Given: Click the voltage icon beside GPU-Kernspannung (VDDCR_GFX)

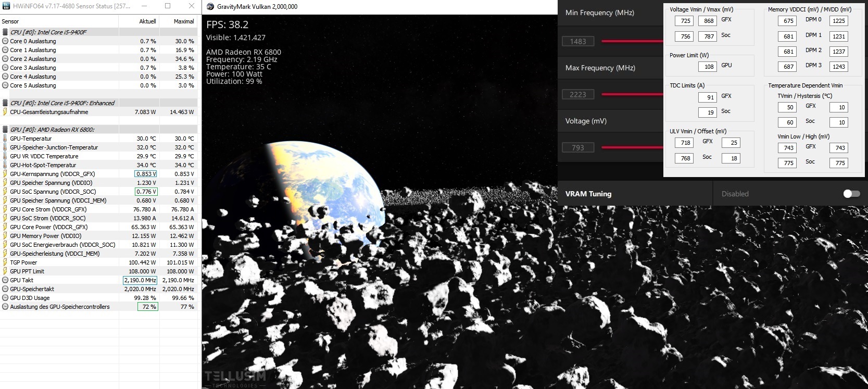Looking at the screenshot, I should [x=5, y=174].
